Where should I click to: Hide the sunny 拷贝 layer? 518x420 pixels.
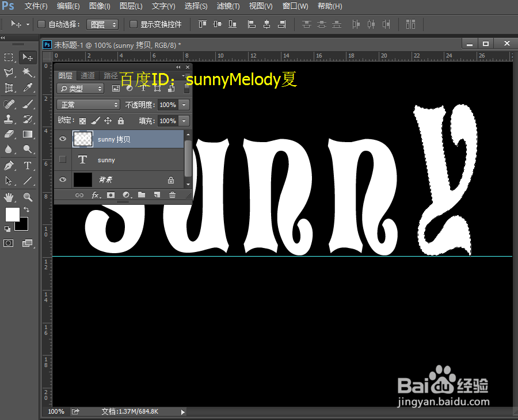coord(62,139)
